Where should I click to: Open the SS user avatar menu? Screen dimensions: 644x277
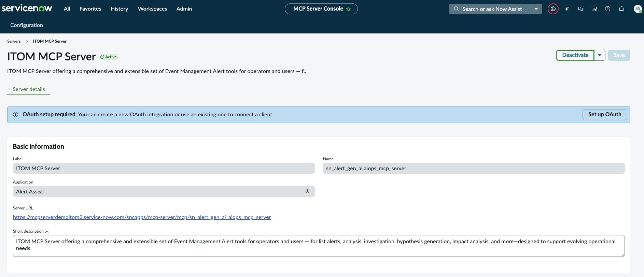(638, 9)
